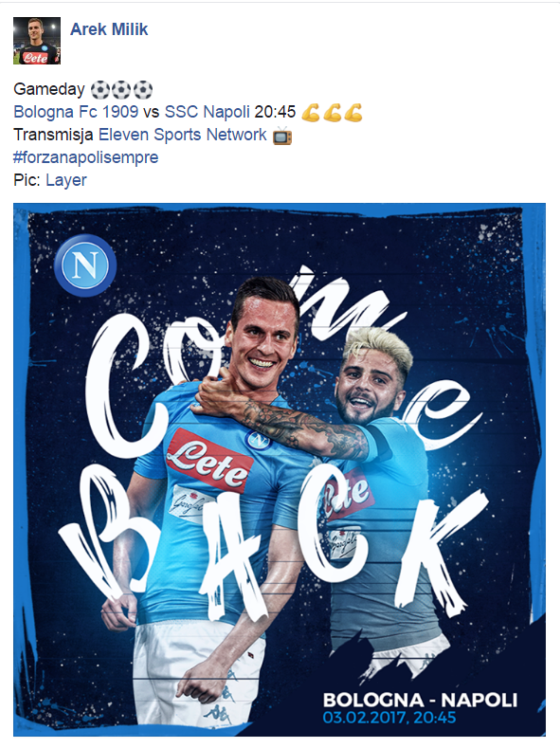This screenshot has height=748, width=560.
Task: Click the Layer credit link
Action: (x=66, y=180)
